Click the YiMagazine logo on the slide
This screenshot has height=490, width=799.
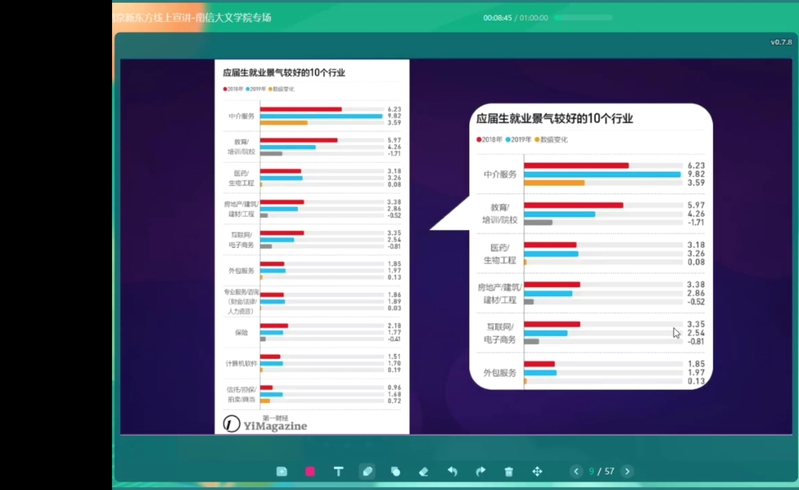pos(265,424)
